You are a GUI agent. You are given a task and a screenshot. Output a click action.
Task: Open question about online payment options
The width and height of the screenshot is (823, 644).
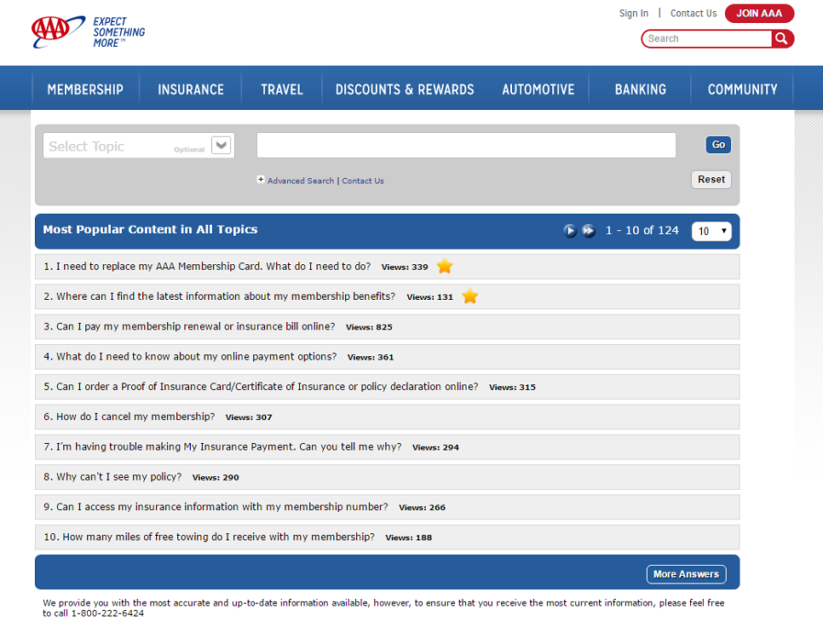(196, 356)
